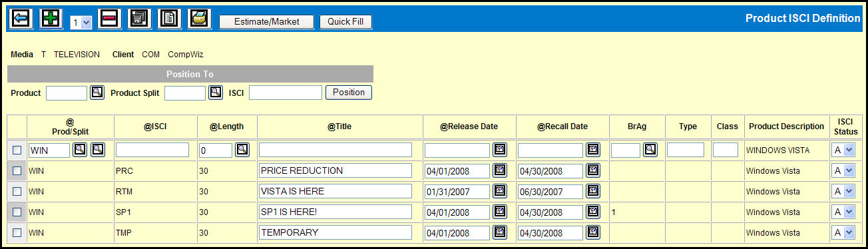The height and width of the screenshot is (249, 868).
Task: Open BrAg lookup icon in entry row
Action: (650, 150)
